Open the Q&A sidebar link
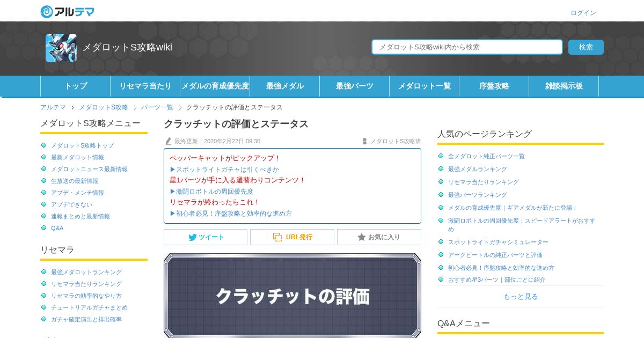This screenshot has width=644, height=338. [x=57, y=228]
